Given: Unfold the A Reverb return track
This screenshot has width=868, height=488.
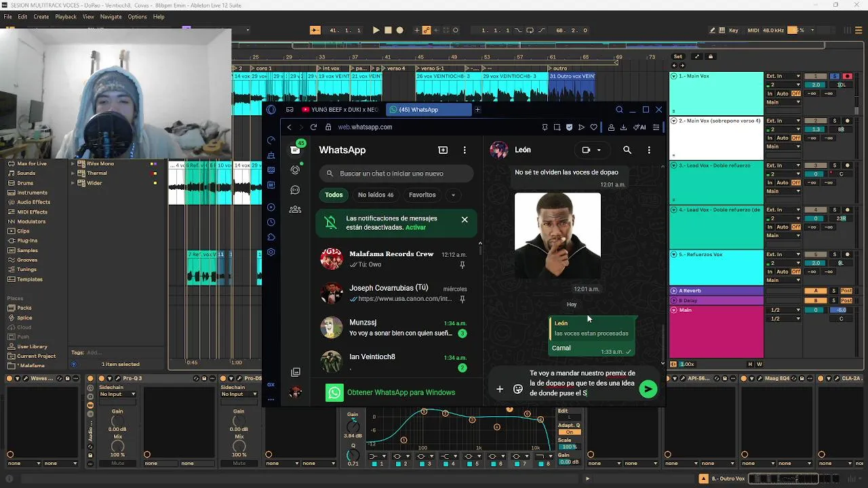Looking at the screenshot, I should point(674,291).
